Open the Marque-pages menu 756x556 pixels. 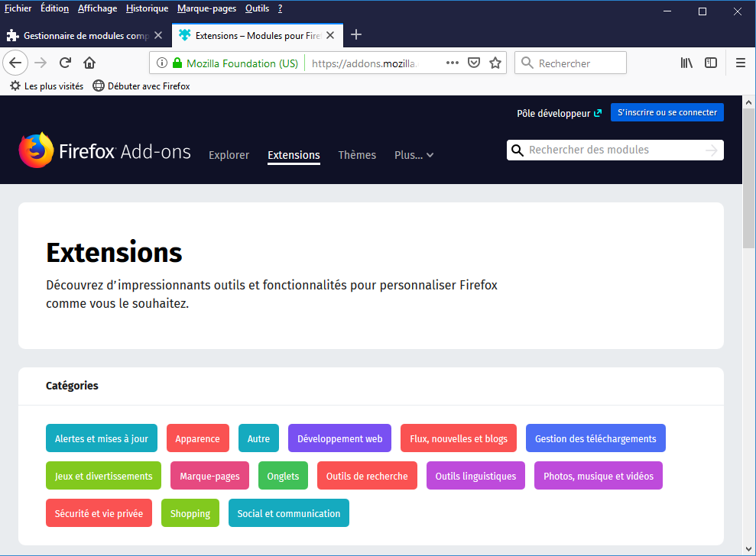click(x=206, y=8)
